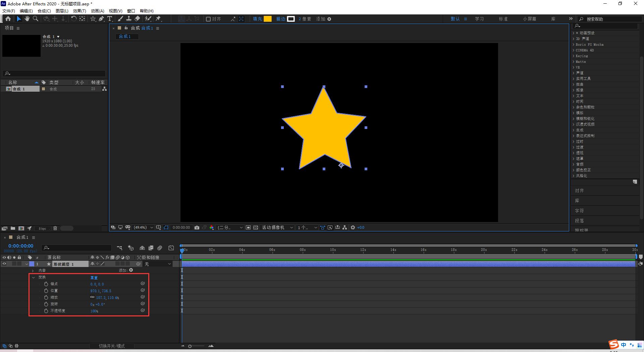Click the 8 bpc color depth button

42,228
